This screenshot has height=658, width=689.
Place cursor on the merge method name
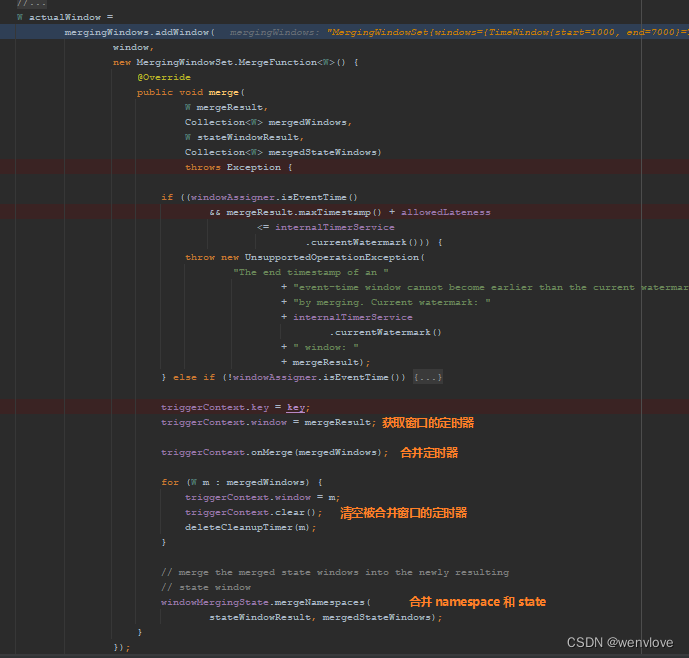[223, 92]
